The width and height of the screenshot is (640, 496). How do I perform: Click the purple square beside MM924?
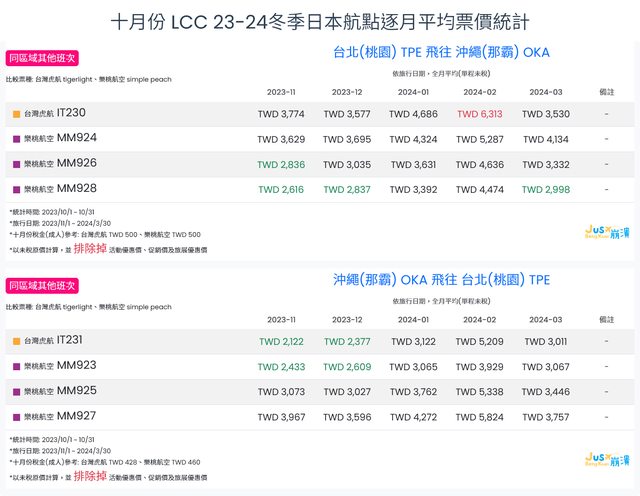click(x=16, y=139)
